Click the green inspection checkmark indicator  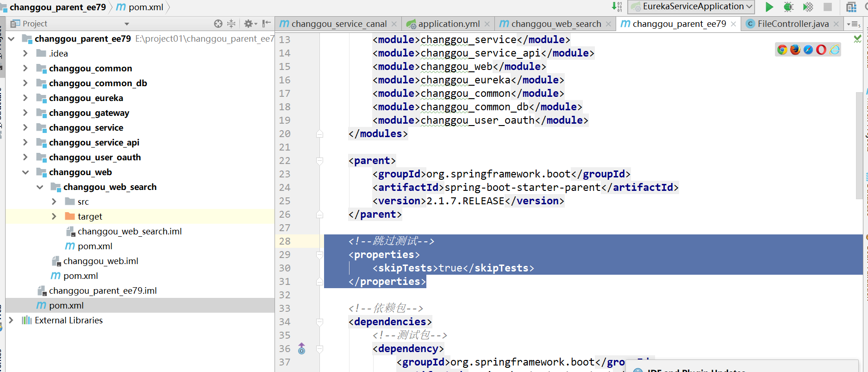point(857,39)
